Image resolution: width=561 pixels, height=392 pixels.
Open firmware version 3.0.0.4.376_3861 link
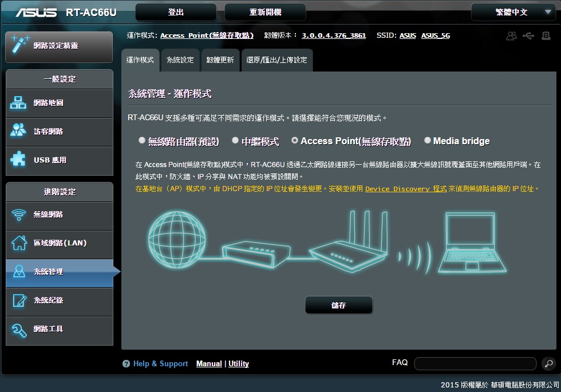point(333,35)
